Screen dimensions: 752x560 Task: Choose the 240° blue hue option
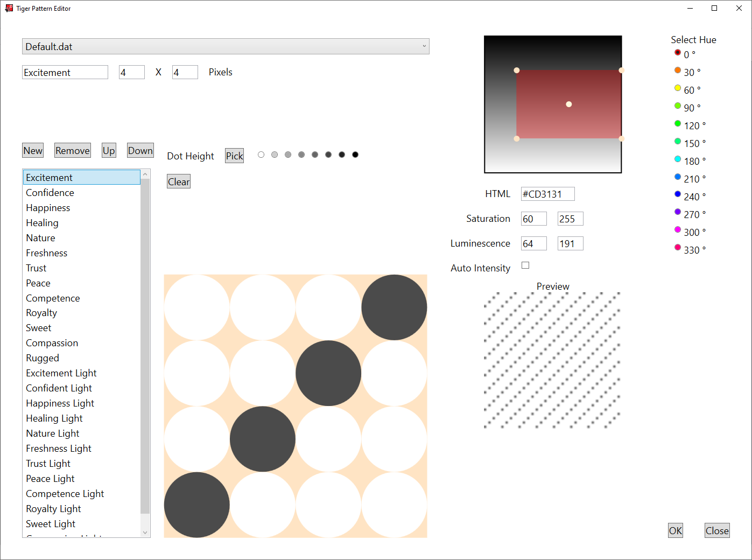(x=678, y=194)
